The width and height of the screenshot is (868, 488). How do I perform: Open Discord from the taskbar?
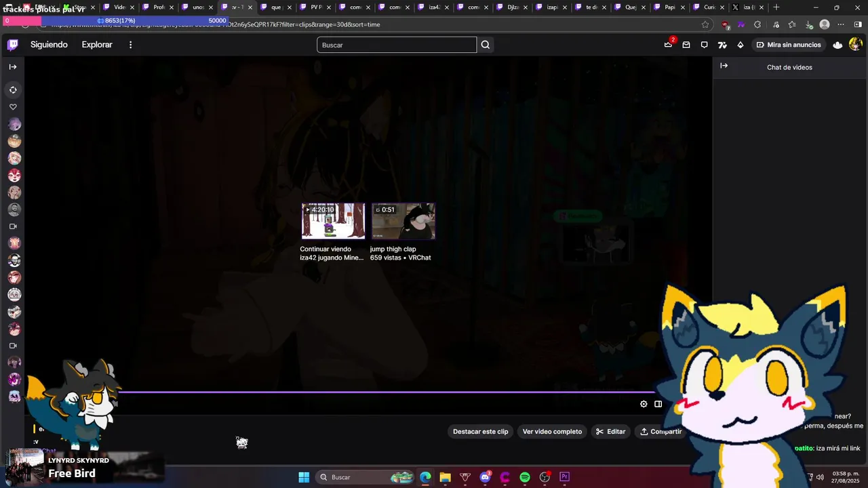(x=485, y=477)
